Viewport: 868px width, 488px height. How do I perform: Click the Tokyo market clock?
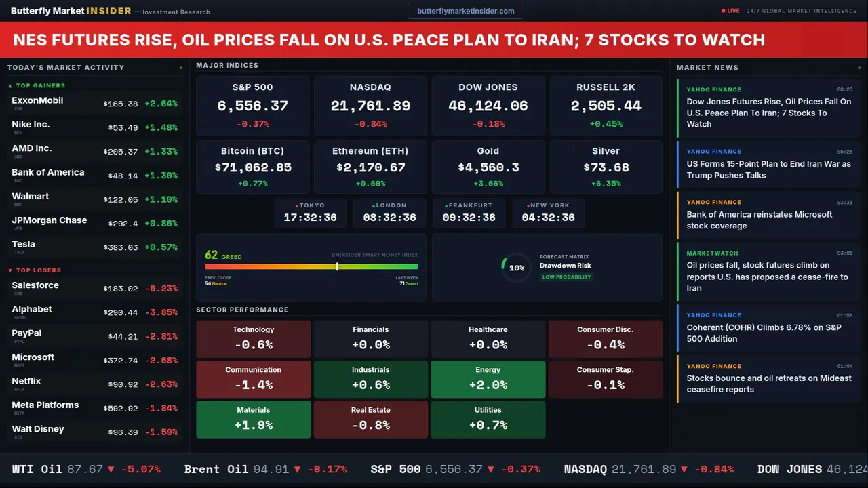click(x=310, y=213)
